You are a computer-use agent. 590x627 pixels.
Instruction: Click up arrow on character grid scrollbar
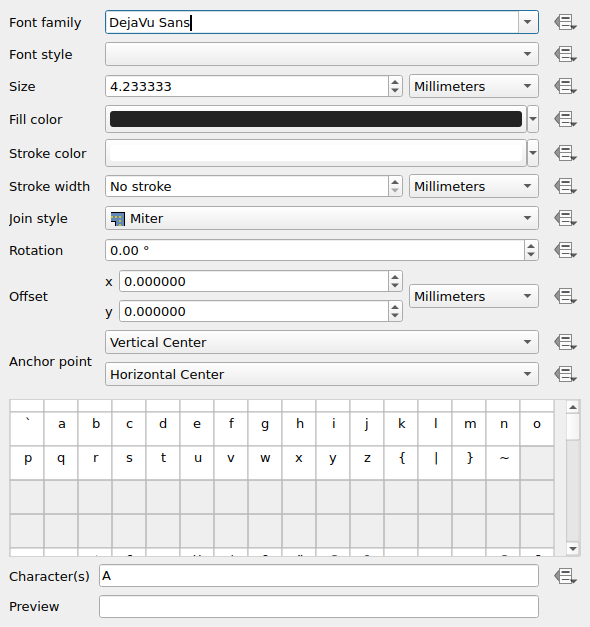click(573, 407)
